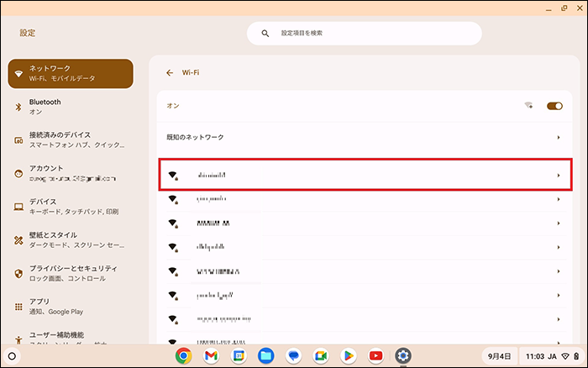Click the launcher circle button on the shelf
Viewport: 588px width, 368px height.
click(x=12, y=355)
